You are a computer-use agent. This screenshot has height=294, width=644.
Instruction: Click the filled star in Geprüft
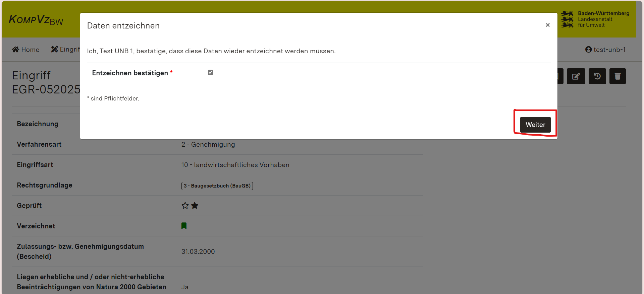click(195, 206)
